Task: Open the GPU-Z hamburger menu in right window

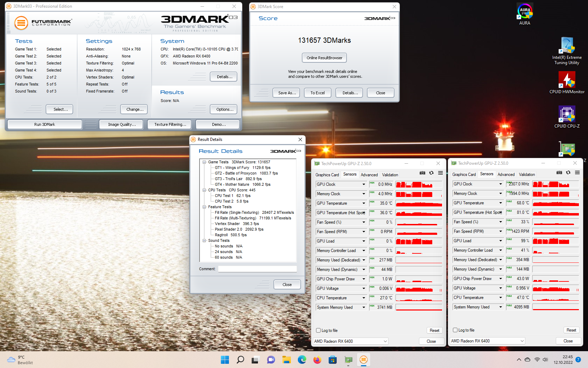Action: [x=577, y=172]
